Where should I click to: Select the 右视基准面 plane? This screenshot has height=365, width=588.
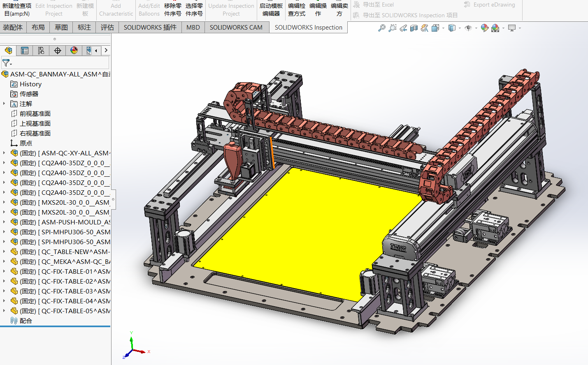[30, 134]
